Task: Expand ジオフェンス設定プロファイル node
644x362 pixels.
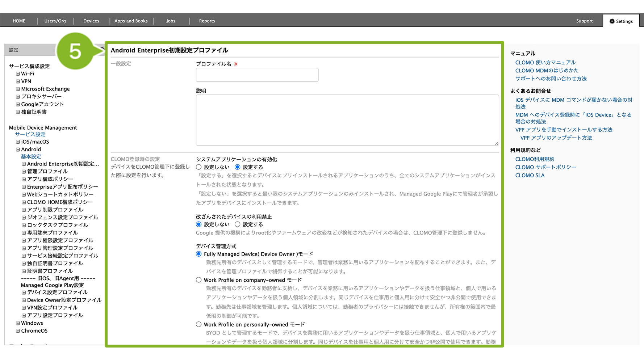Action: [x=24, y=218]
